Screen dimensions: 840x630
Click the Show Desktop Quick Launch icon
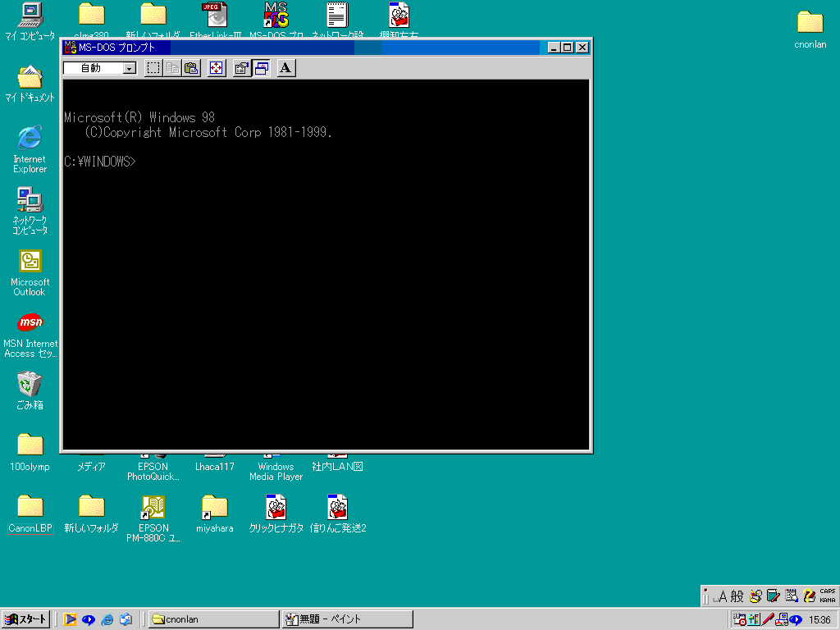tap(126, 619)
